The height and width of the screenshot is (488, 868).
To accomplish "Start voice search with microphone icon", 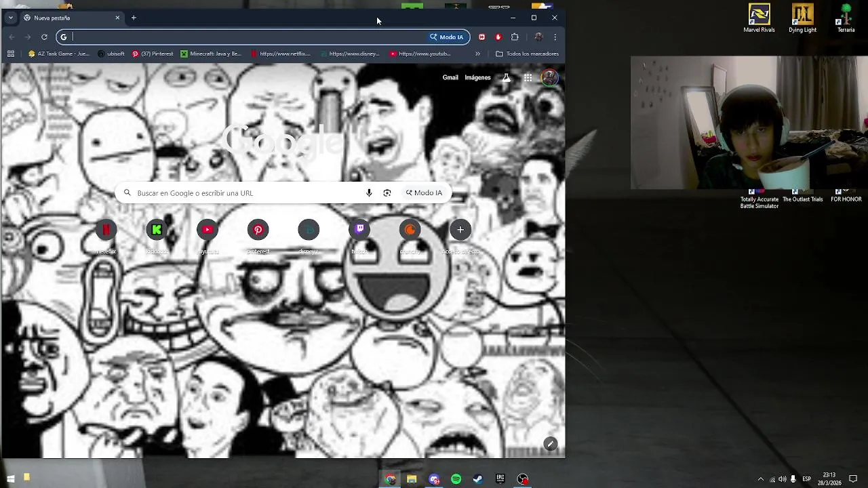I will pyautogui.click(x=369, y=193).
